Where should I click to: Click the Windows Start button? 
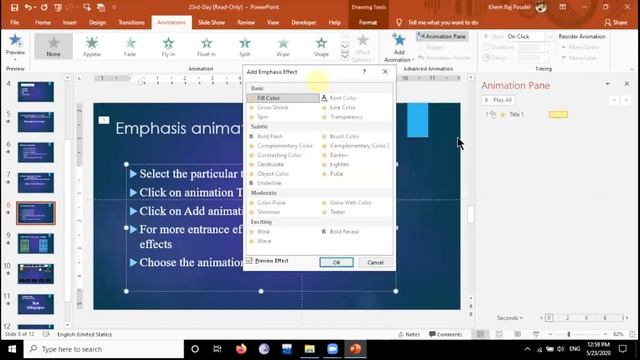point(12,349)
